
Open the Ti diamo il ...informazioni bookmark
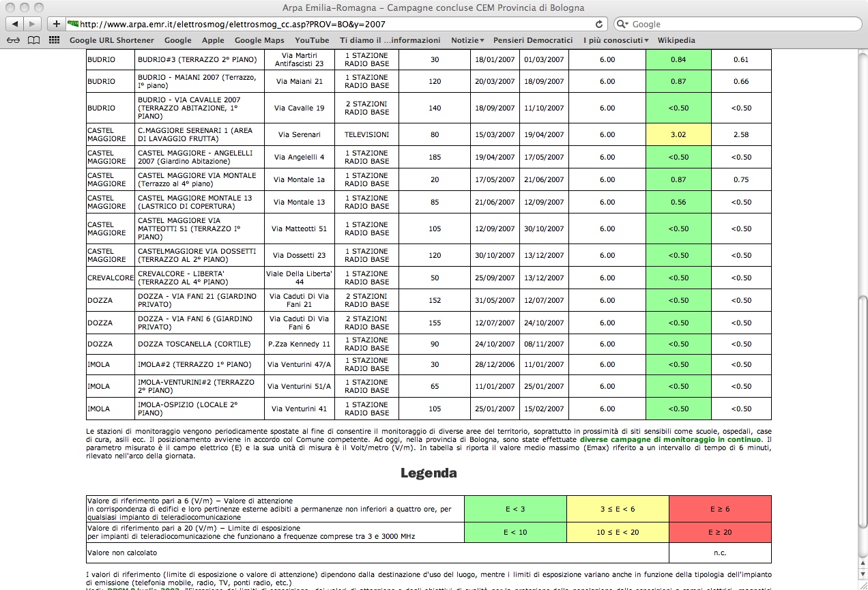[x=390, y=40]
